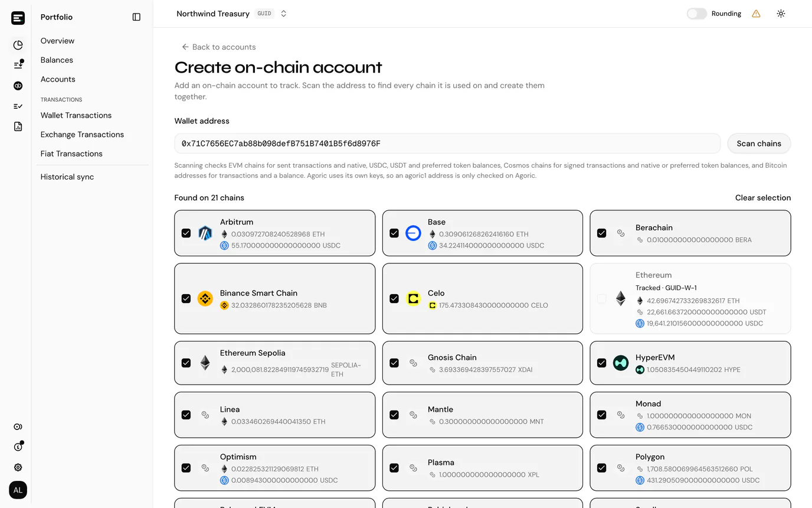Image resolution: width=812 pixels, height=508 pixels.
Task: Click into the Wallet address input field
Action: (x=447, y=144)
